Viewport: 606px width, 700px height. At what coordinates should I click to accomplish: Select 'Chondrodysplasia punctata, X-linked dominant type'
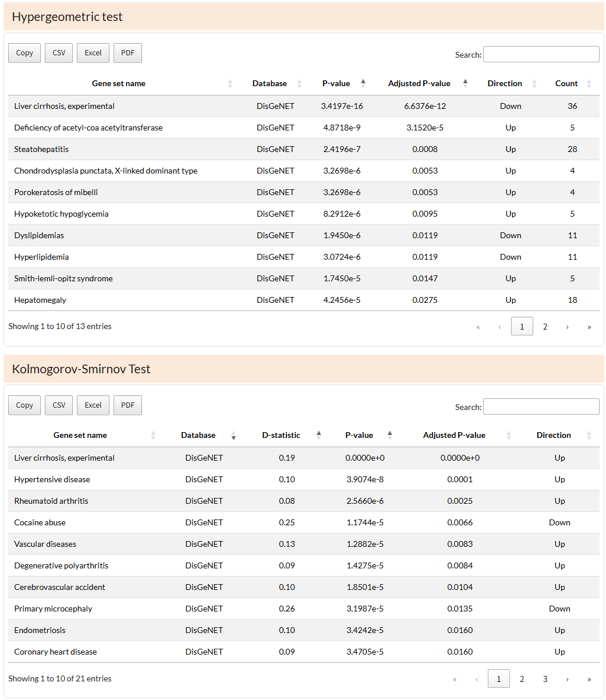(x=106, y=171)
